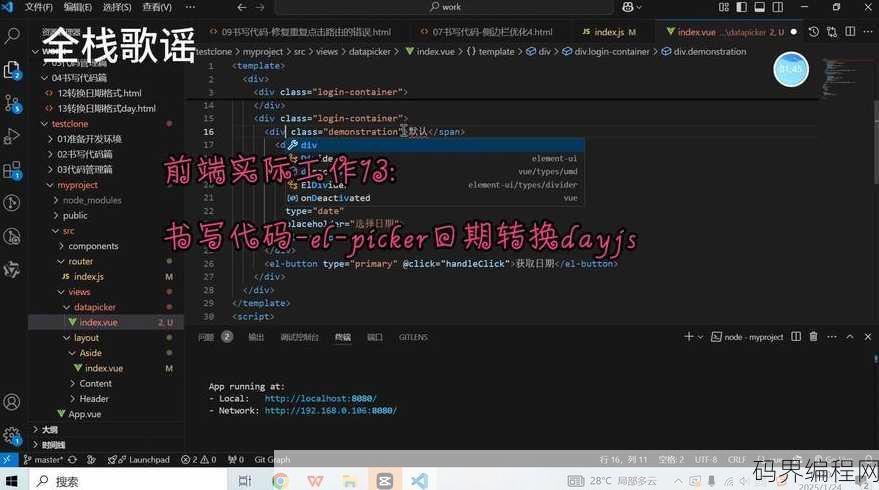Open the 编辑(E) menu
879x490 pixels.
point(77,7)
